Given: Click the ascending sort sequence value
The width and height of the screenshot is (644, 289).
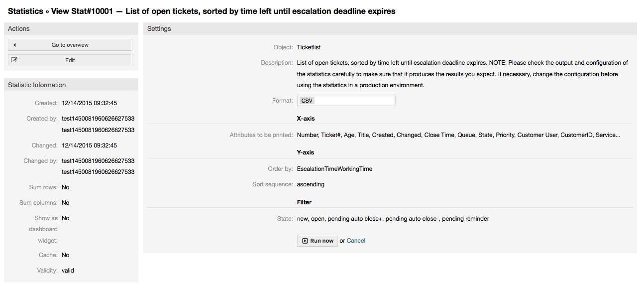Looking at the screenshot, I should coord(311,184).
